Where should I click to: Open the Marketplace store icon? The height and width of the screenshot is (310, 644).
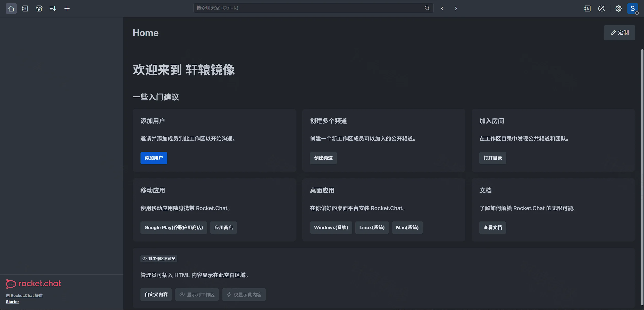[x=39, y=8]
